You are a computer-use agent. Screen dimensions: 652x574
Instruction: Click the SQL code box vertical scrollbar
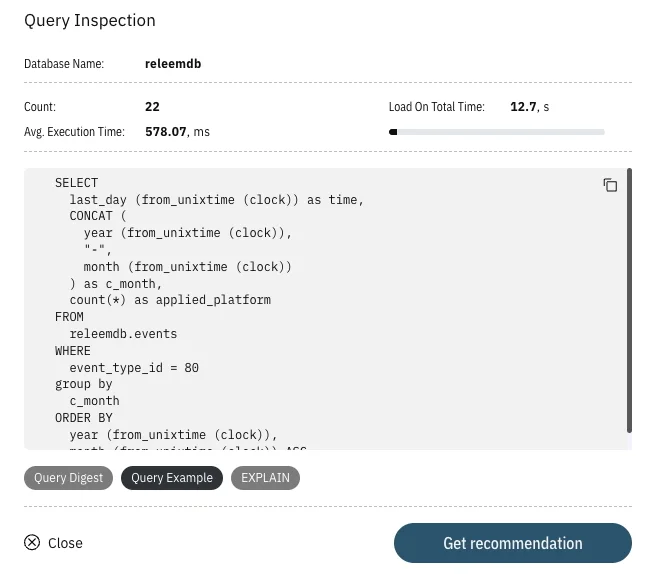point(629,300)
